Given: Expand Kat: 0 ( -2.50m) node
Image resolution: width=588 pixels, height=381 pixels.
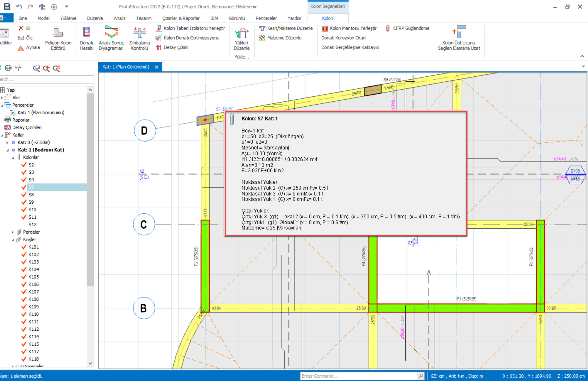Looking at the screenshot, I should [7, 142].
